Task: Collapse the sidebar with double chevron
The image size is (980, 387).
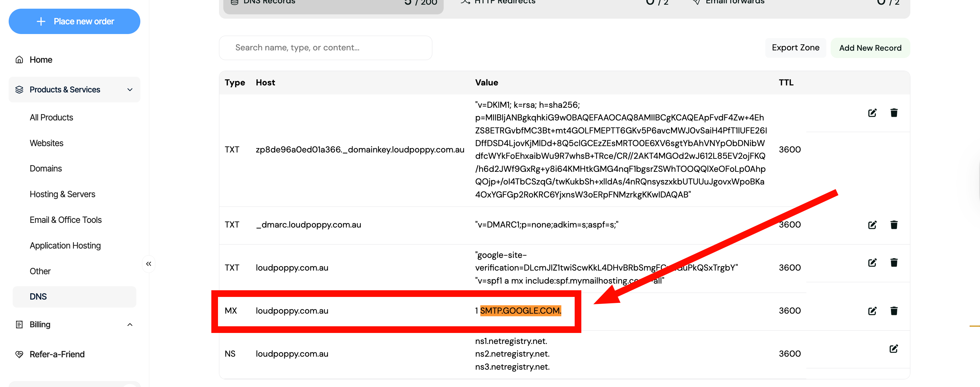Action: [x=148, y=264]
